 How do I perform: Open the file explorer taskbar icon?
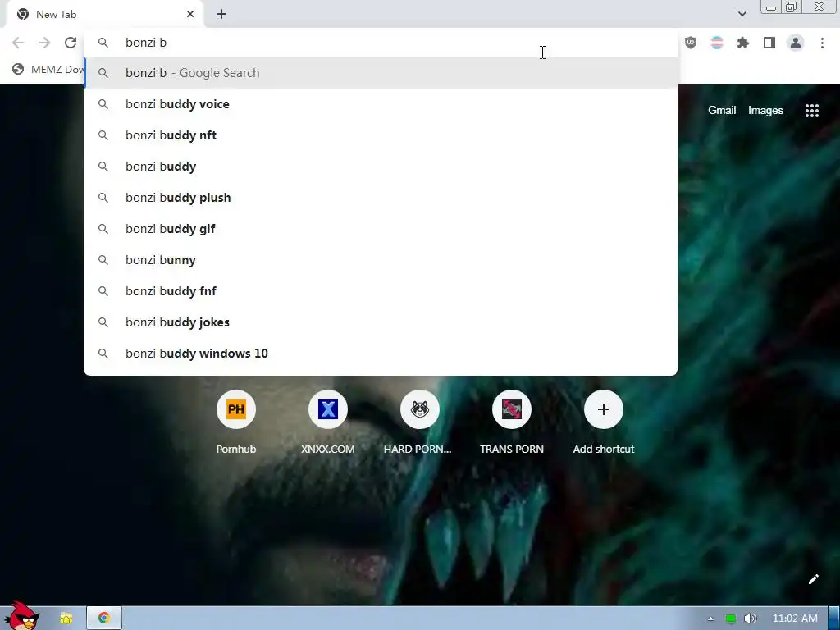[x=66, y=619]
